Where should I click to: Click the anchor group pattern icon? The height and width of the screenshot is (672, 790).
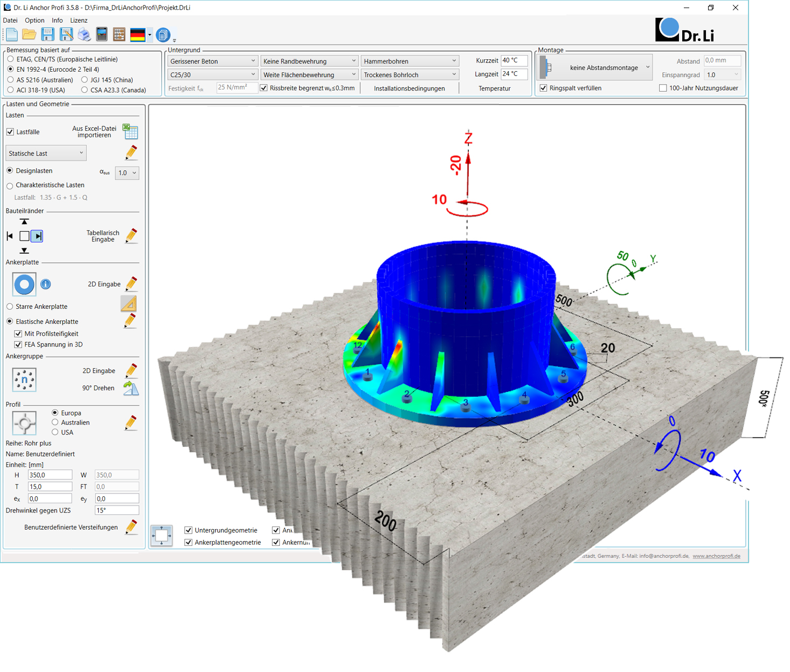pyautogui.click(x=24, y=379)
